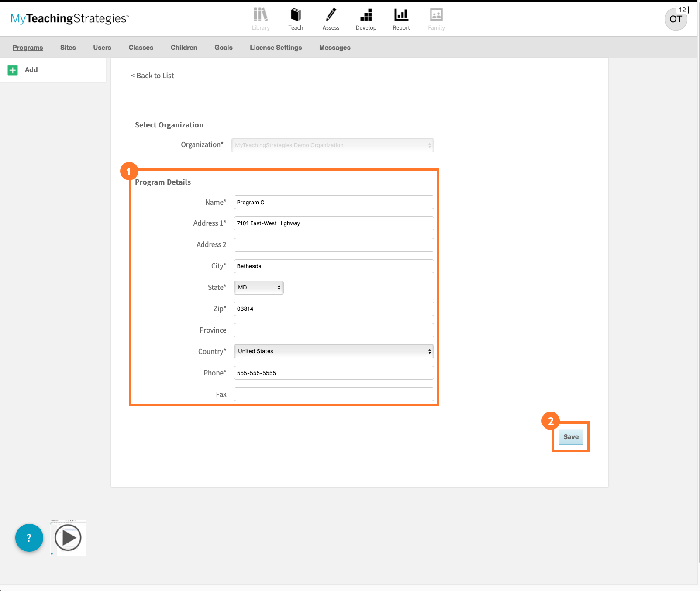700x591 pixels.
Task: Open the Assess pencil icon
Action: (x=331, y=15)
